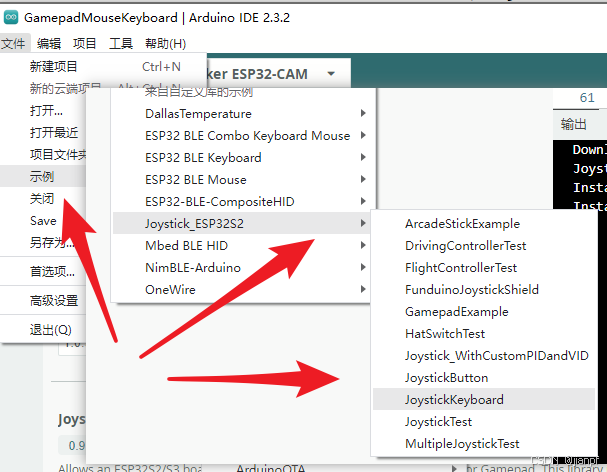Expand Joystick_ESP32S2 examples submenu
The width and height of the screenshot is (607, 472).
point(243,223)
